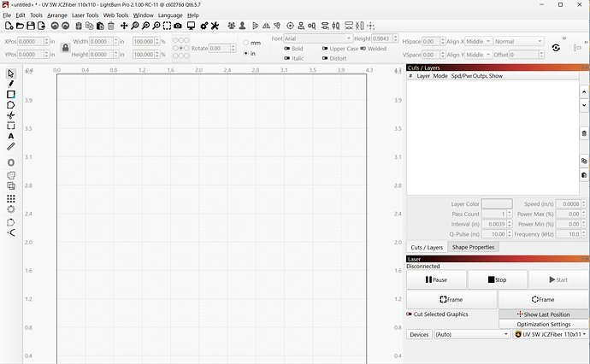Switch to the Shape Properties tab
Viewport: 590px width, 364px height.
click(x=473, y=247)
